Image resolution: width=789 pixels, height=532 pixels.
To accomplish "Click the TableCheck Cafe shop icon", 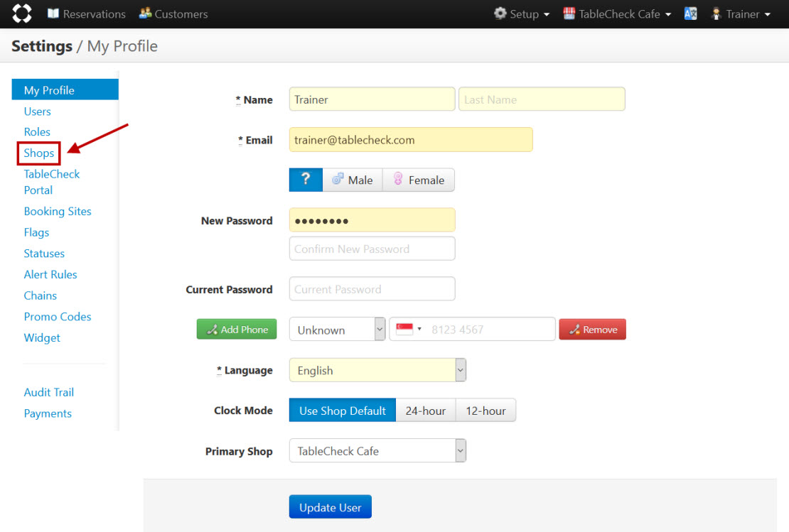I will point(569,13).
